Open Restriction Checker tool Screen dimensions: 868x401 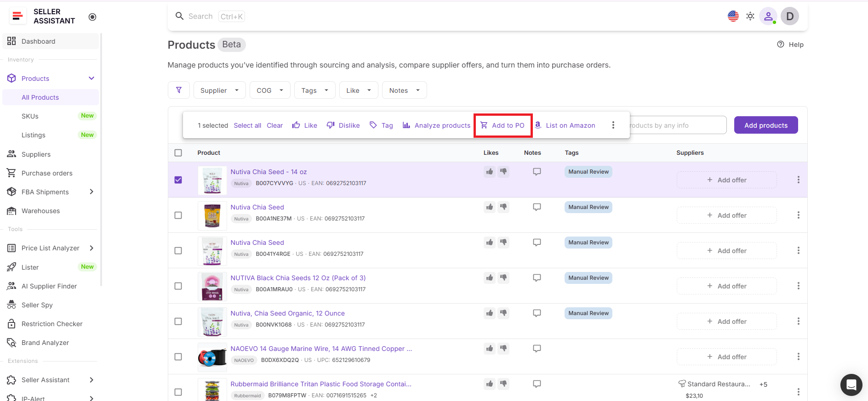point(51,324)
